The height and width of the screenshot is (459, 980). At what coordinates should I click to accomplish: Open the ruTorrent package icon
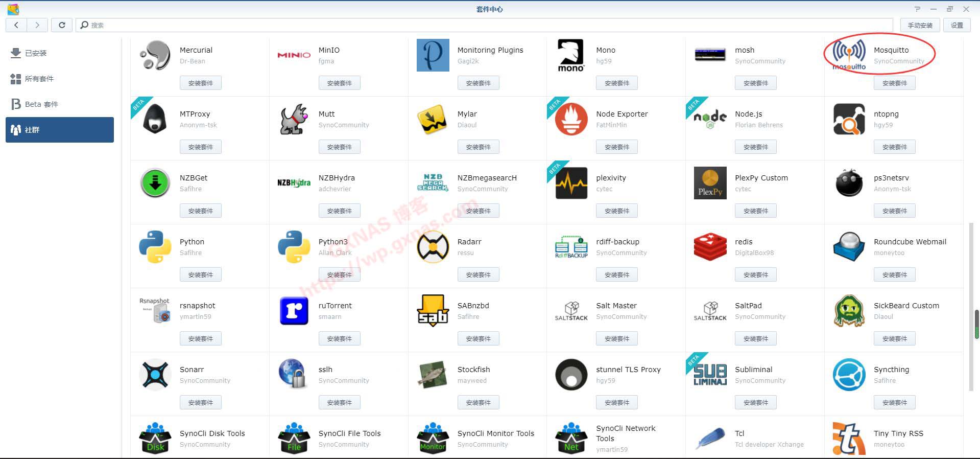point(294,311)
